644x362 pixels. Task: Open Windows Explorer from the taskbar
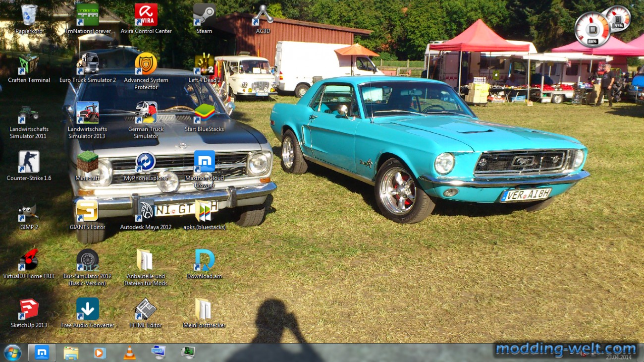coord(71,353)
